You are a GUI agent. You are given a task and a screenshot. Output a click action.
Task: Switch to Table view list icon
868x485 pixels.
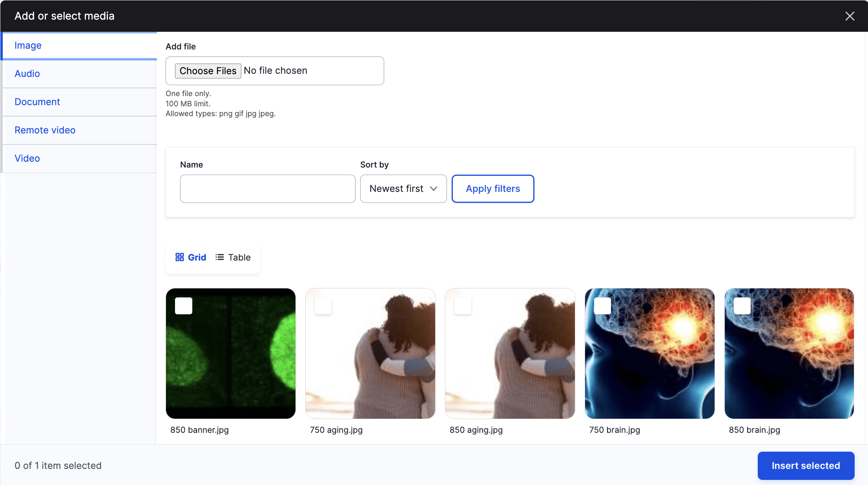click(220, 257)
